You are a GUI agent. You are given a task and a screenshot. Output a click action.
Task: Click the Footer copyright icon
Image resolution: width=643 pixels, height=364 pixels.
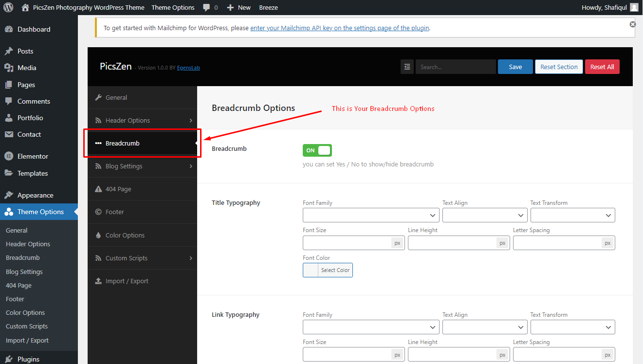pos(98,212)
